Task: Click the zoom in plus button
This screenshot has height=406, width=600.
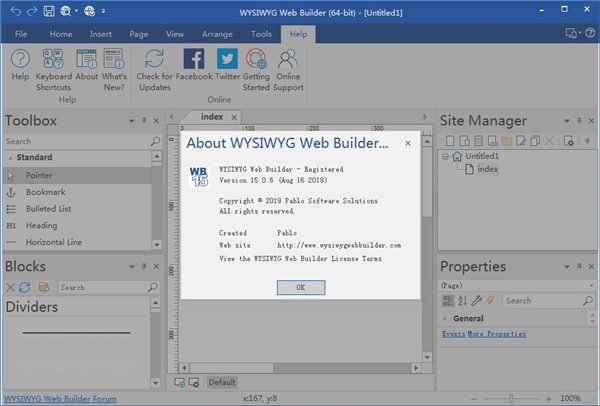Action: 548,399
